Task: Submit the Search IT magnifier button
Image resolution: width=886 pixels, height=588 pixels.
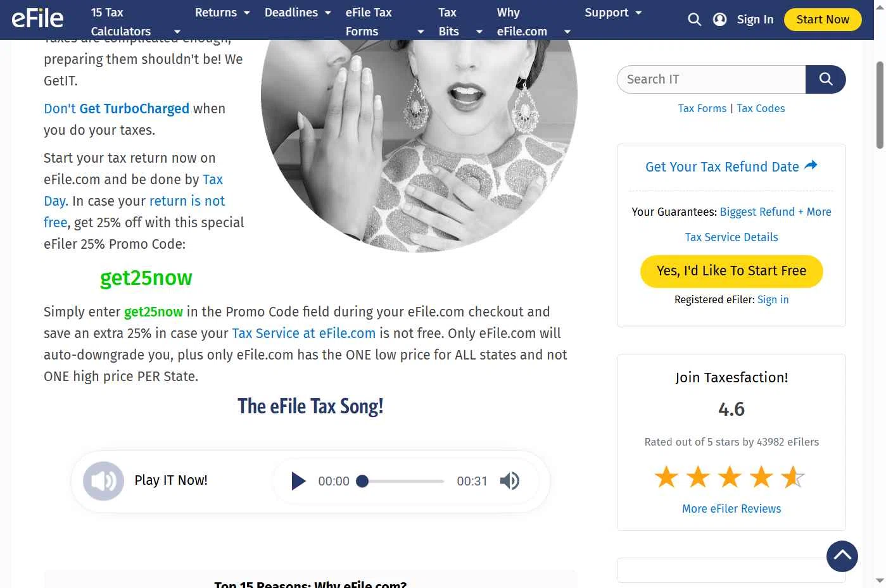Action: coord(826,79)
